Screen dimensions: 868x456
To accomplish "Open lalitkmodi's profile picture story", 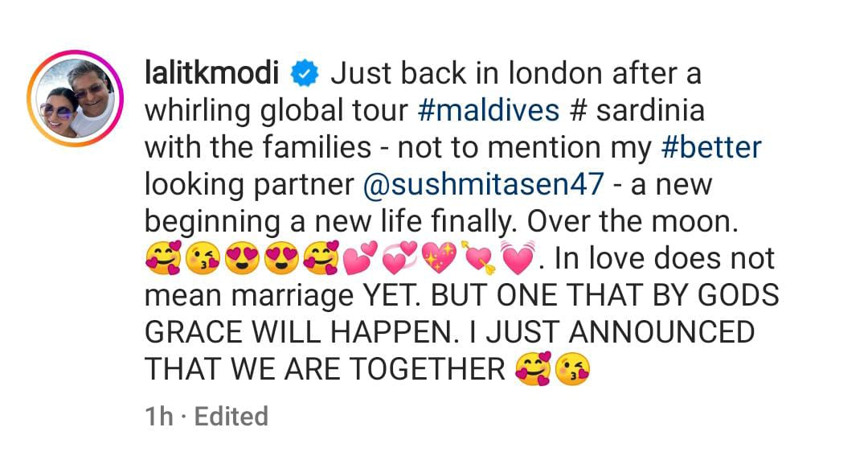I will [x=76, y=99].
